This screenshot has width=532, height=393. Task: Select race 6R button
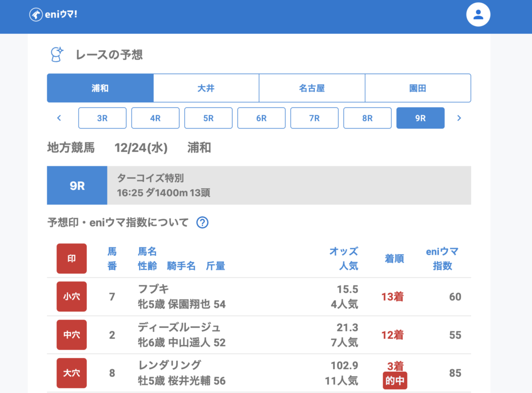click(261, 118)
